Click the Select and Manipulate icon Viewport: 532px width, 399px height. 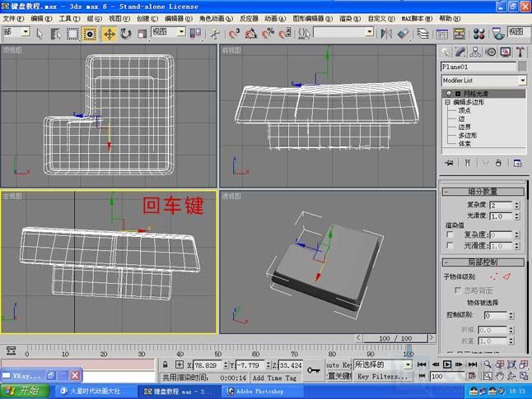tap(214, 34)
